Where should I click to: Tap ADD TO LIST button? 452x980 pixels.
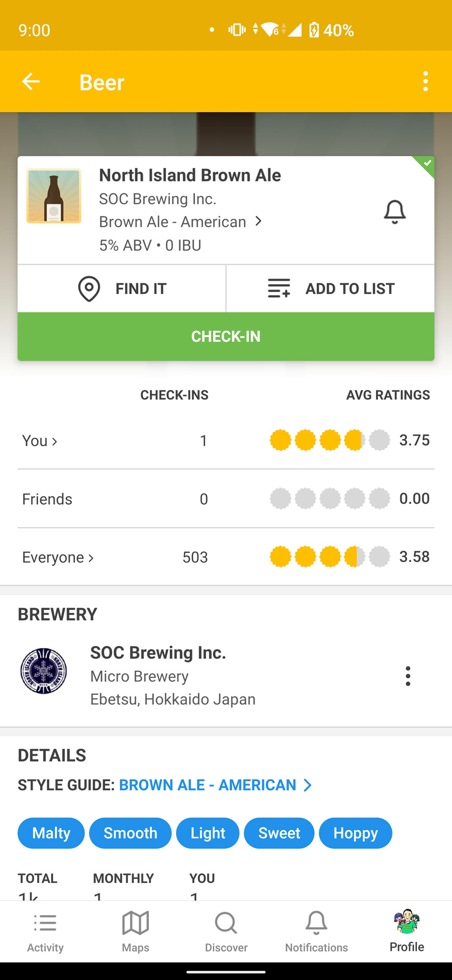[x=331, y=288]
